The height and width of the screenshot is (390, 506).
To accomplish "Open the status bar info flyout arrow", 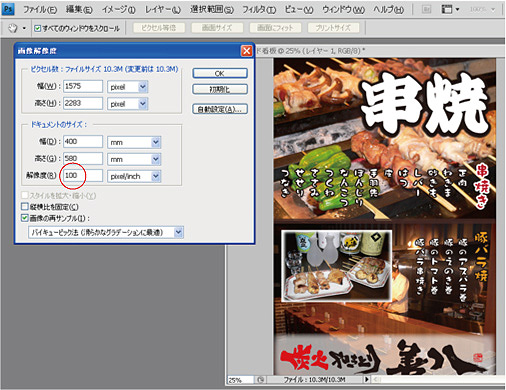I will click(367, 379).
